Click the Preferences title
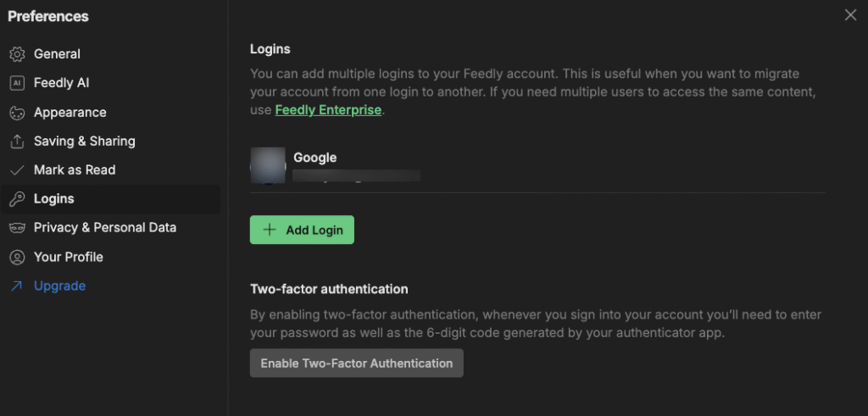 pos(48,17)
